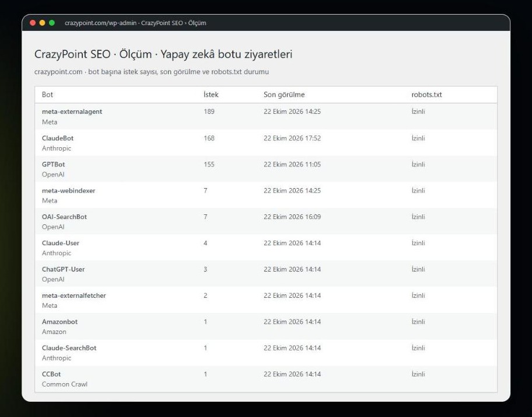Click the request count 155

click(x=209, y=164)
